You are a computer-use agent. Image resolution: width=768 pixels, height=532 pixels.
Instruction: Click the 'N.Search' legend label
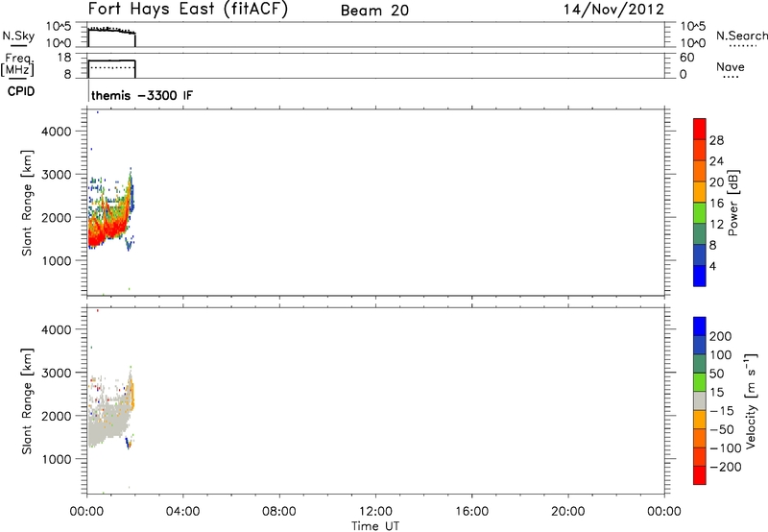(x=742, y=36)
